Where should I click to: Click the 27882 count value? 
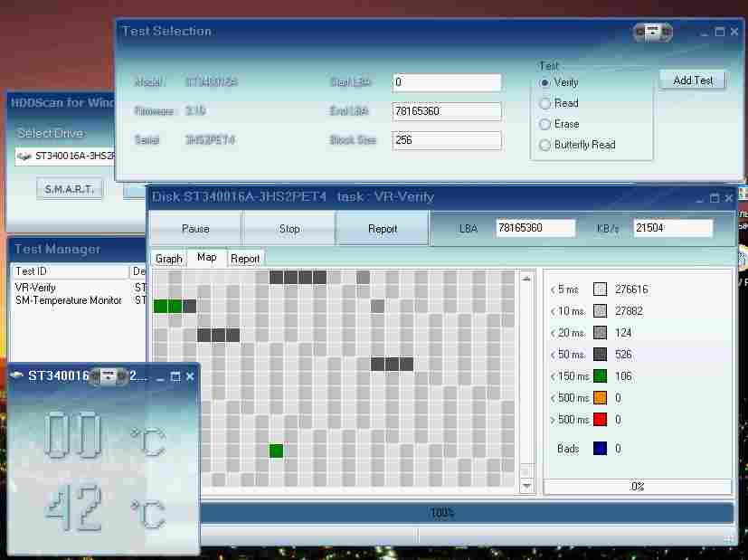(x=629, y=311)
